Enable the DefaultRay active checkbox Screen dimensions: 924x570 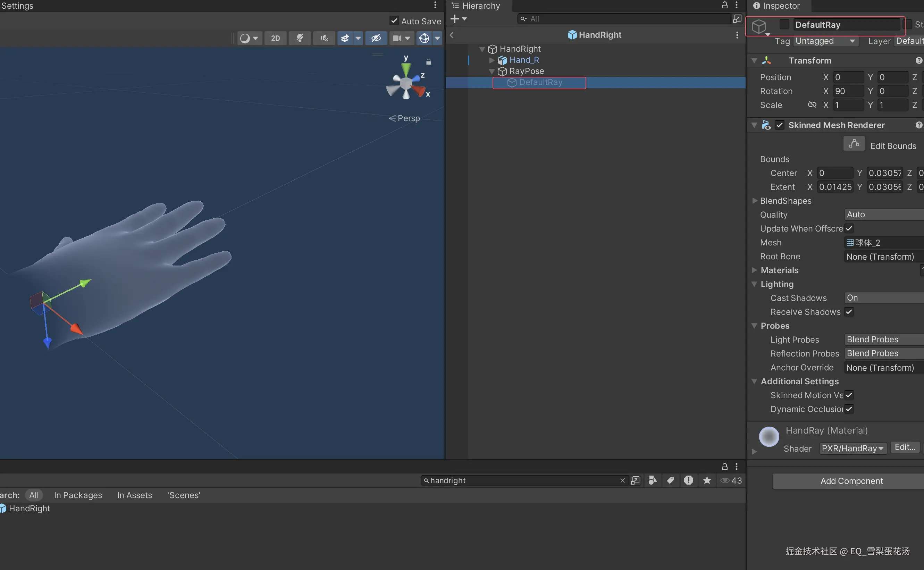784,25
